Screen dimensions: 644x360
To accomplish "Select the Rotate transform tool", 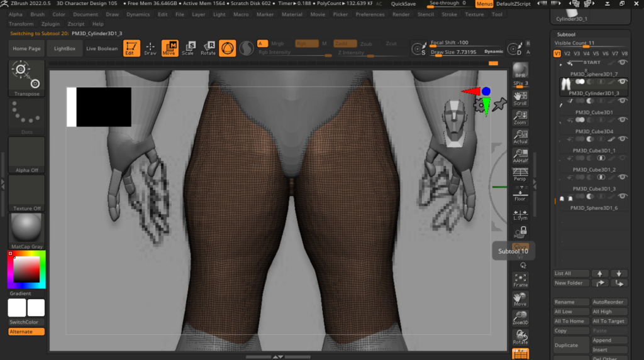I will [x=208, y=48].
